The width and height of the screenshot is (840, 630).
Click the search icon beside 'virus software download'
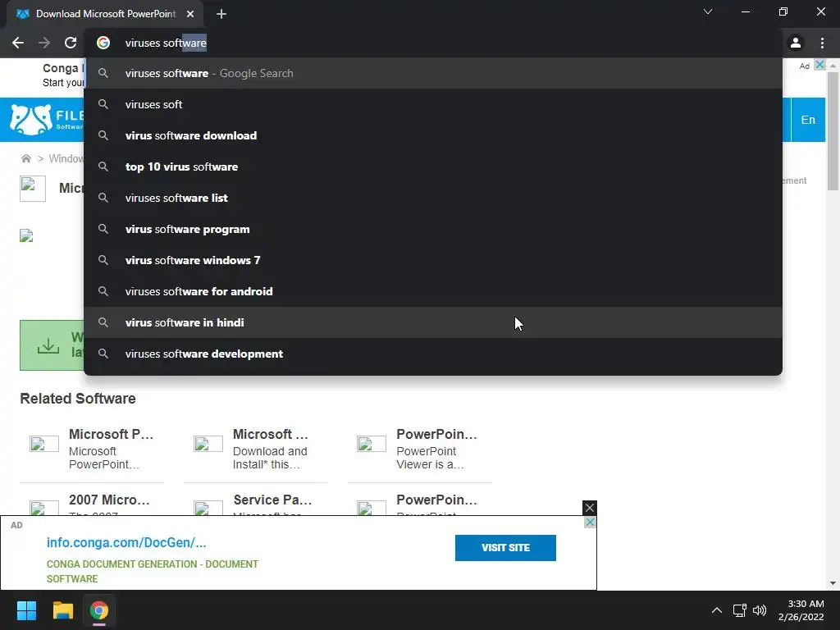pyautogui.click(x=103, y=135)
